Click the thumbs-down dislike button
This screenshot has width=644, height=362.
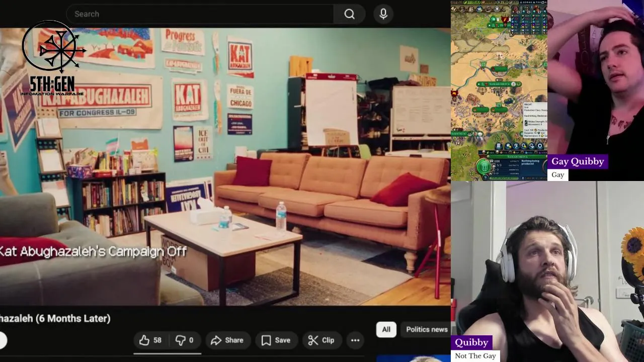tap(184, 340)
